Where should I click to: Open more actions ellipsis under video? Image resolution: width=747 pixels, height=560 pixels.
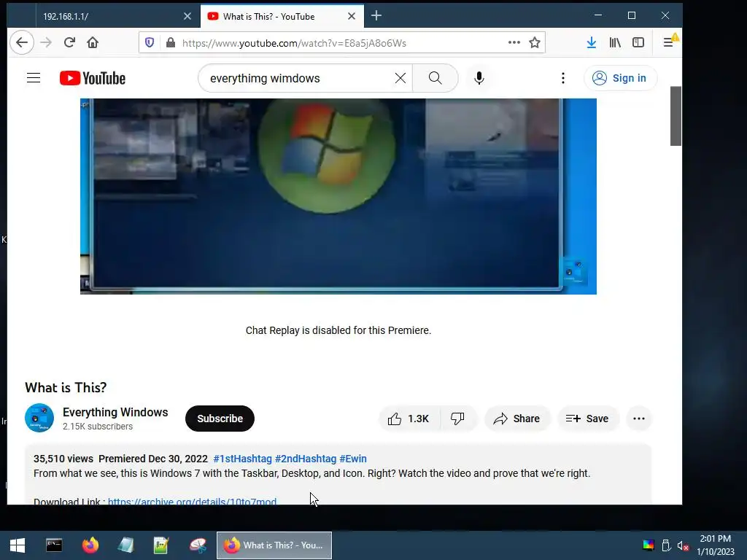pos(639,419)
